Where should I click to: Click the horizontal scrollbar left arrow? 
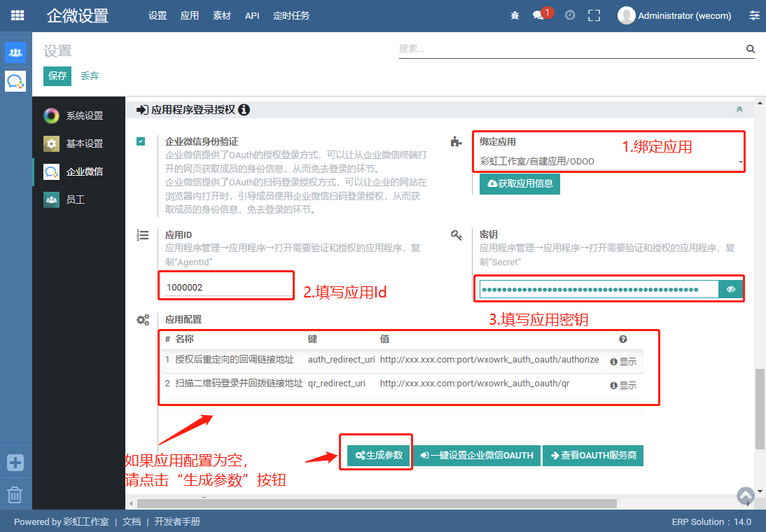[131, 503]
